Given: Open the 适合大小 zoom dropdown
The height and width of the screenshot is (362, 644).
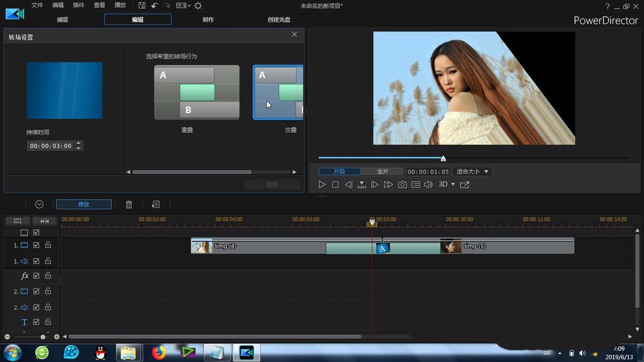Looking at the screenshot, I should (473, 172).
